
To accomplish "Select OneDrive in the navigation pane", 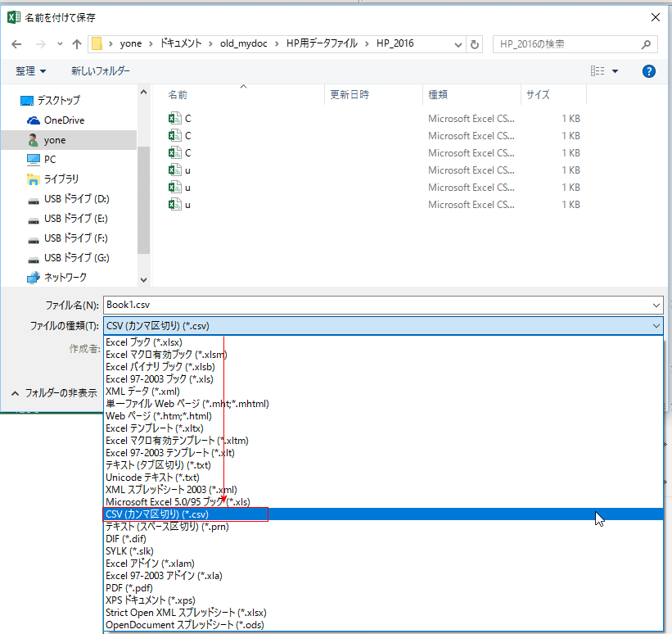I will pos(64,120).
